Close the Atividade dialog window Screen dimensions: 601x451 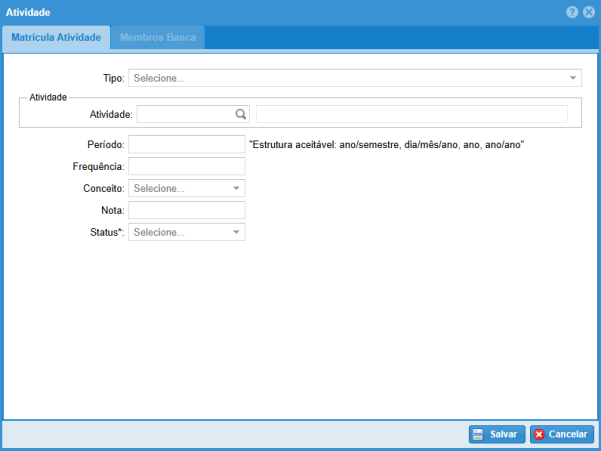(x=589, y=12)
